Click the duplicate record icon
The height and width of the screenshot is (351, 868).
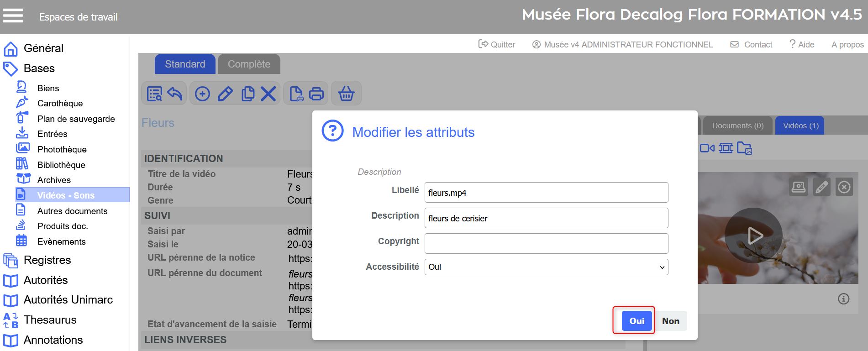[247, 94]
